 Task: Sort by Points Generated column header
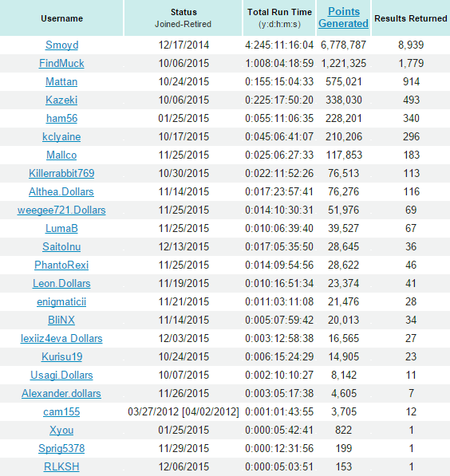pyautogui.click(x=343, y=18)
